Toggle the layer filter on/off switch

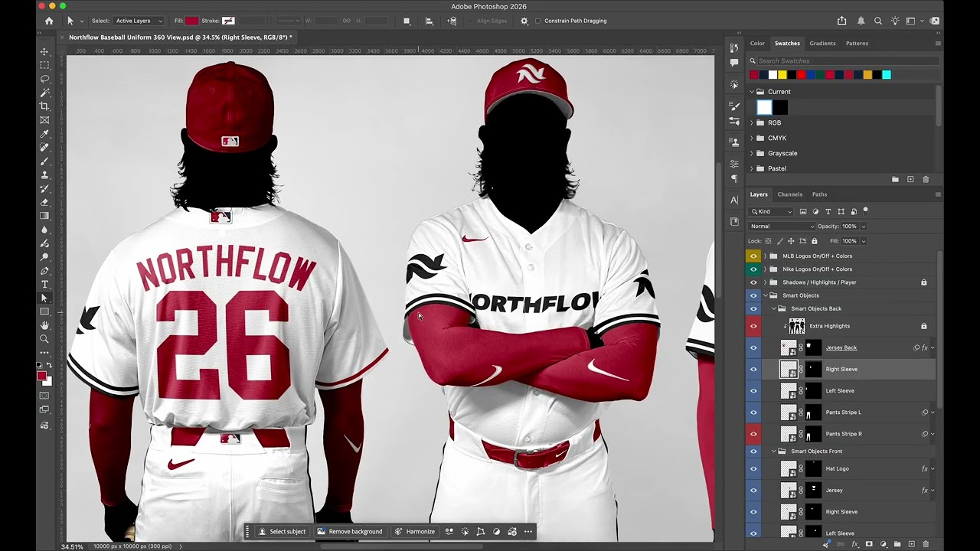pos(865,210)
